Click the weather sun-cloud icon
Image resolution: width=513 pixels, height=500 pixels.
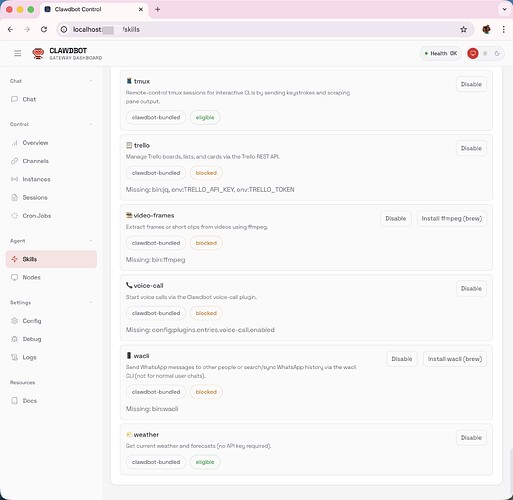pyautogui.click(x=129, y=435)
